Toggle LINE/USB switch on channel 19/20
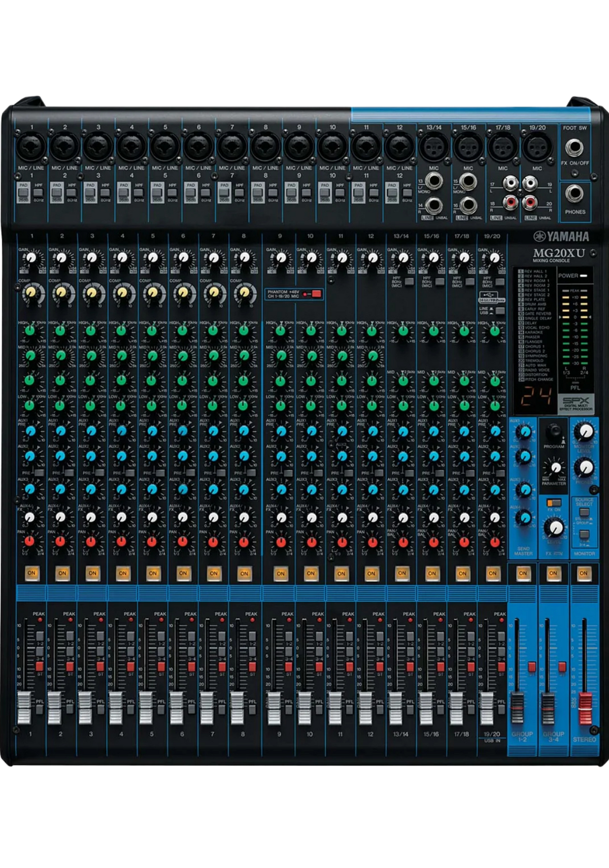 point(499,310)
